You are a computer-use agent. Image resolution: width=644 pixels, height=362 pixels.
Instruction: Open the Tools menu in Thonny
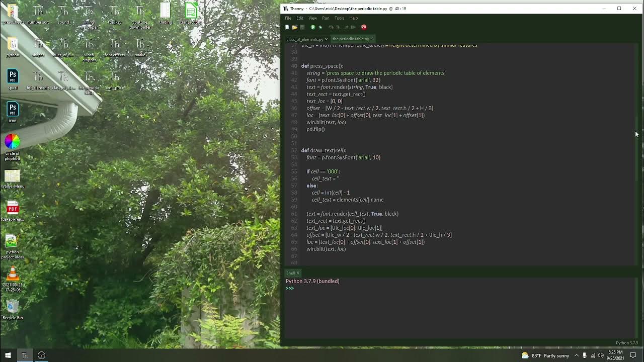pyautogui.click(x=339, y=18)
